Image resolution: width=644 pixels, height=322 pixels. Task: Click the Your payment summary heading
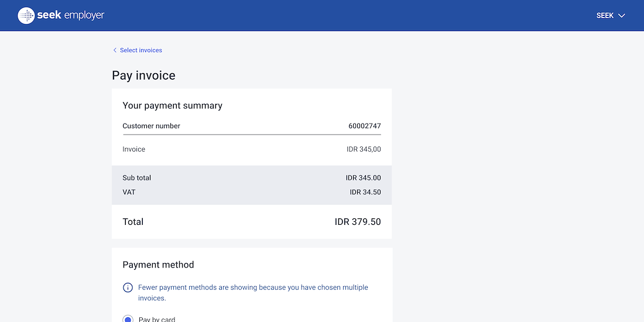tap(172, 106)
